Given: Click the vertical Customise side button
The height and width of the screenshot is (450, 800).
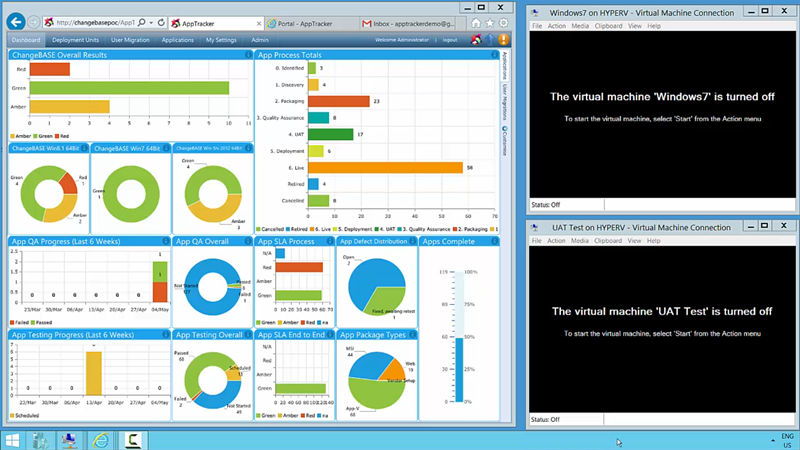Looking at the screenshot, I should 505,141.
